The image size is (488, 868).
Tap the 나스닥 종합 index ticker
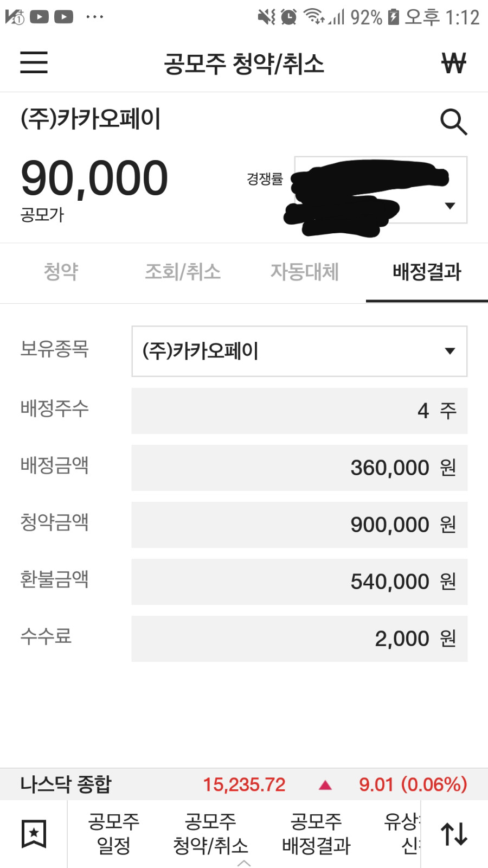244,784
